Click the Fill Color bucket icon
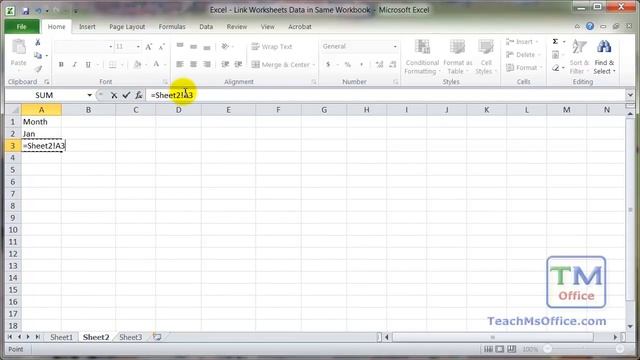Viewport: 640px width, 360px height. (x=137, y=64)
